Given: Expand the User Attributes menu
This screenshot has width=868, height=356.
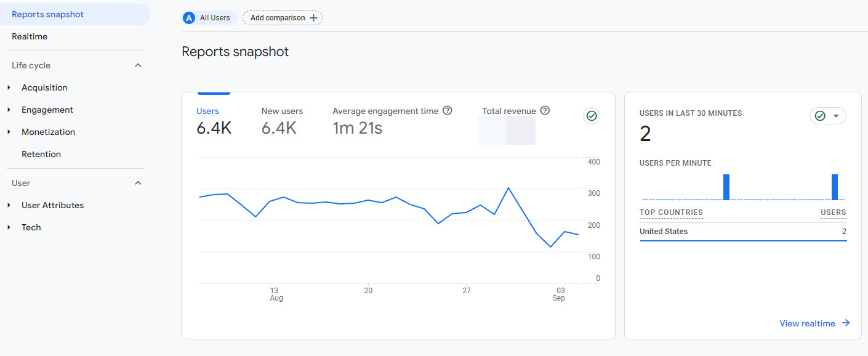Looking at the screenshot, I should (9, 205).
